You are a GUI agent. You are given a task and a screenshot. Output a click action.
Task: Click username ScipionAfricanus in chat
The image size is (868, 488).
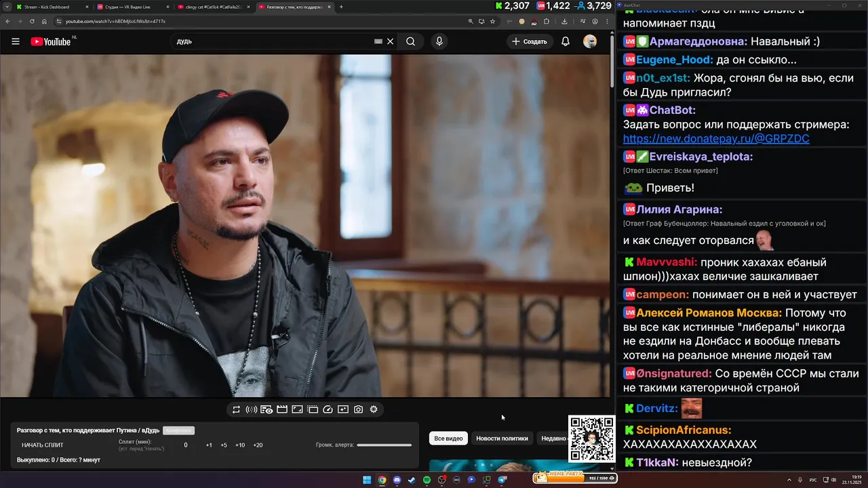684,430
